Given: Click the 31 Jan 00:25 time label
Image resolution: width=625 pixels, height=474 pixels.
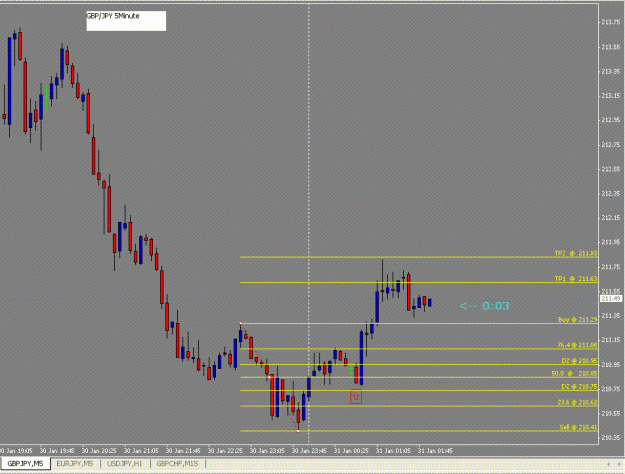Looking at the screenshot, I should click(x=351, y=450).
